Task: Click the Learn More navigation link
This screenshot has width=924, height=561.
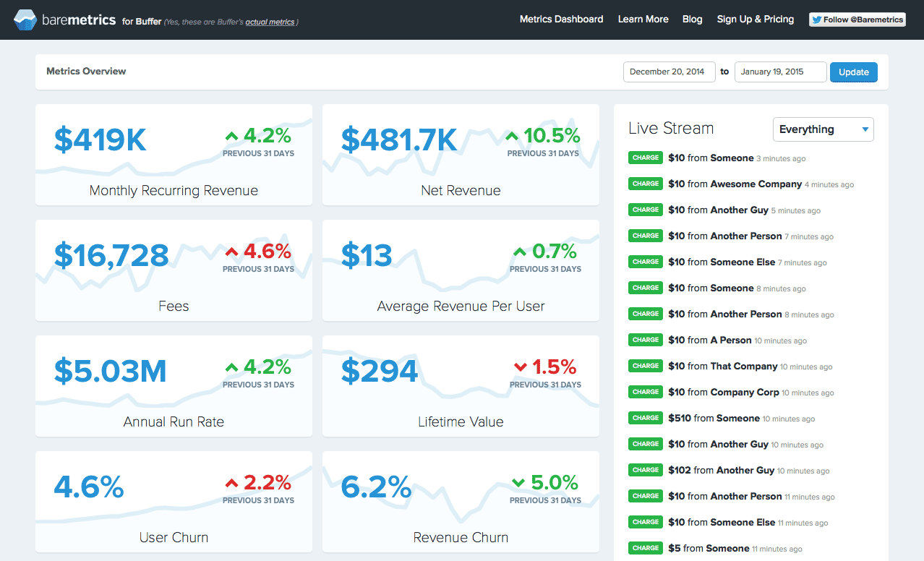Action: point(643,20)
